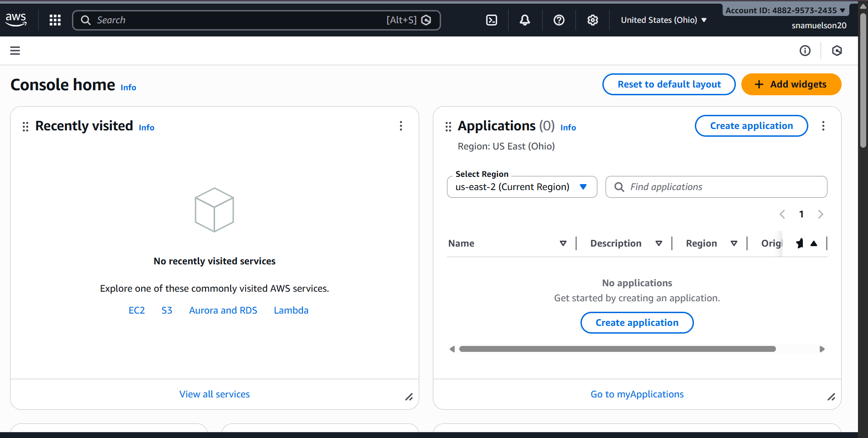This screenshot has height=438, width=868.
Task: Open the hamburger navigation menu
Action: [x=15, y=51]
